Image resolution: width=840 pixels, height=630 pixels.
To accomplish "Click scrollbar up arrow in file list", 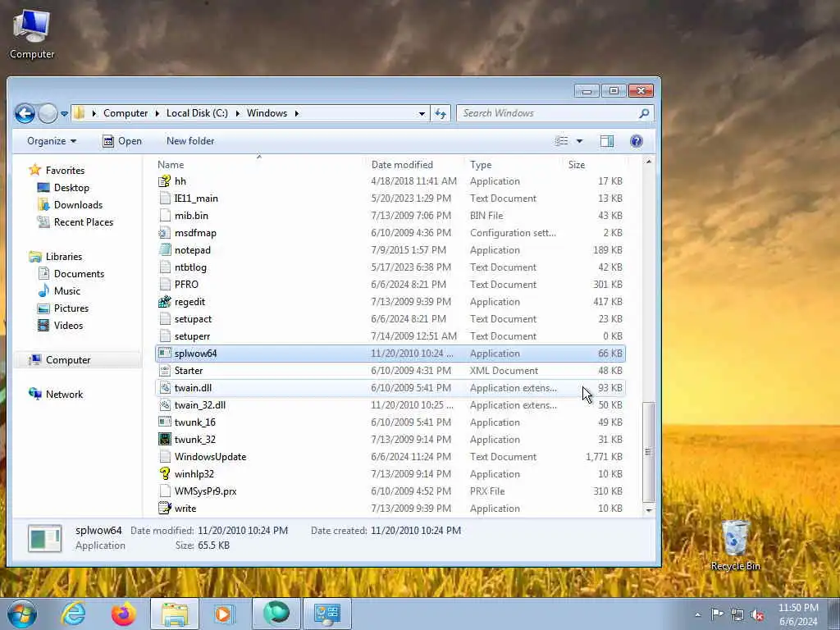I will pos(648,162).
